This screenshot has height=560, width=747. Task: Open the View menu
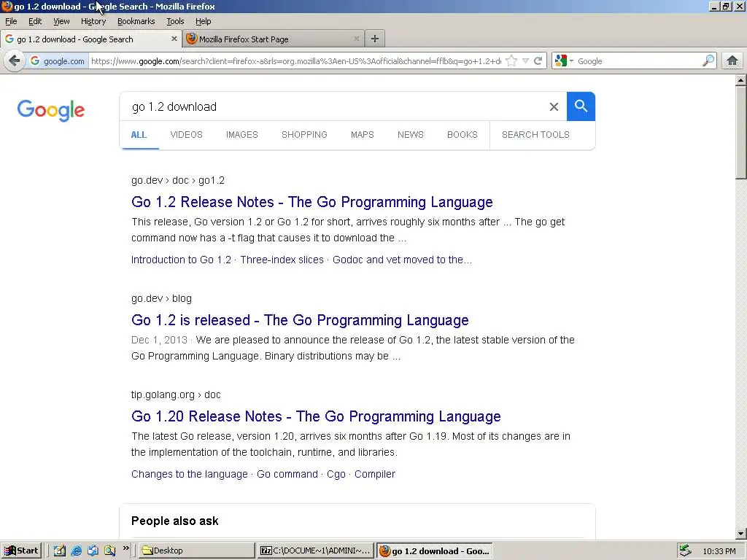pos(61,21)
